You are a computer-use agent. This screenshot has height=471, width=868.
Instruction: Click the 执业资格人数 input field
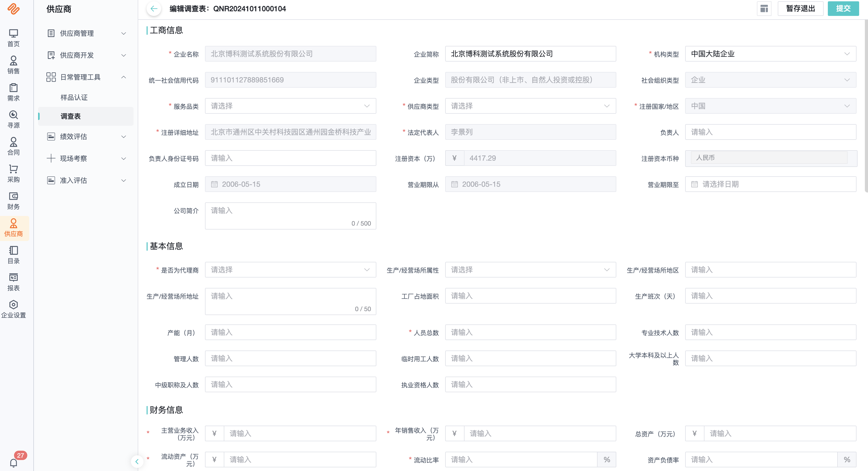click(530, 384)
